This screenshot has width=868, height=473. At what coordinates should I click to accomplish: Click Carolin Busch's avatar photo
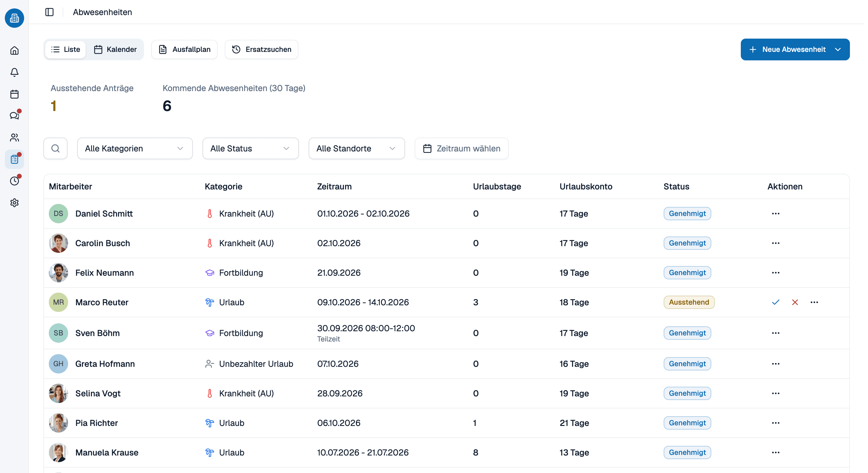tap(58, 243)
